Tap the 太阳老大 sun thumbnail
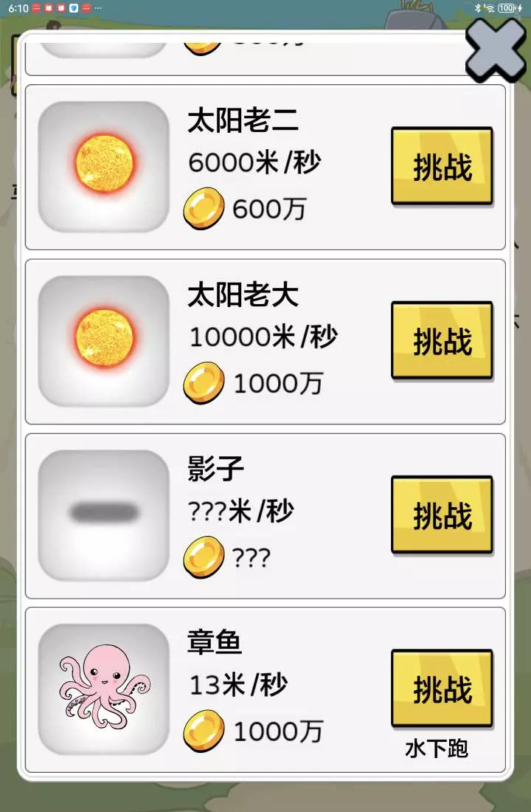This screenshot has width=531, height=812. [104, 341]
